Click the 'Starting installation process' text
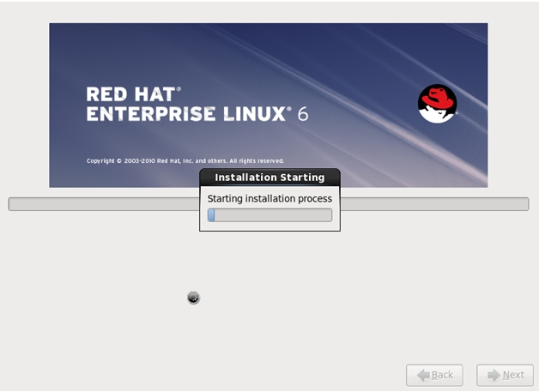 tap(269, 199)
